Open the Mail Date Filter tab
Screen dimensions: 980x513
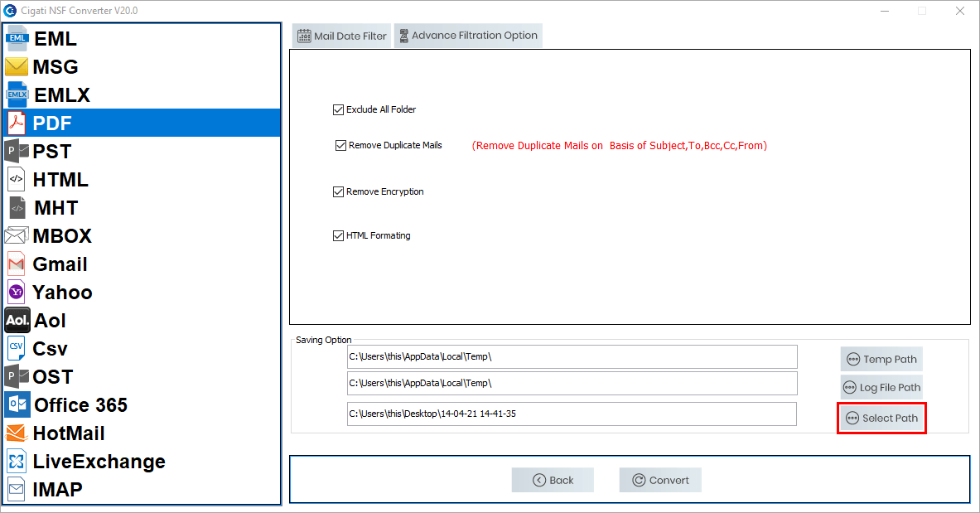(342, 36)
